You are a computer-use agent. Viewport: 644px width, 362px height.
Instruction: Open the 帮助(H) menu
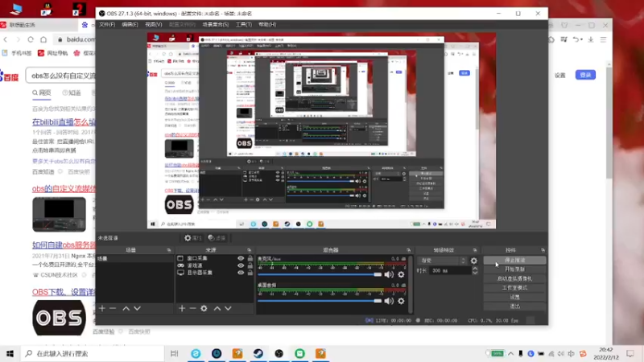[x=267, y=25]
